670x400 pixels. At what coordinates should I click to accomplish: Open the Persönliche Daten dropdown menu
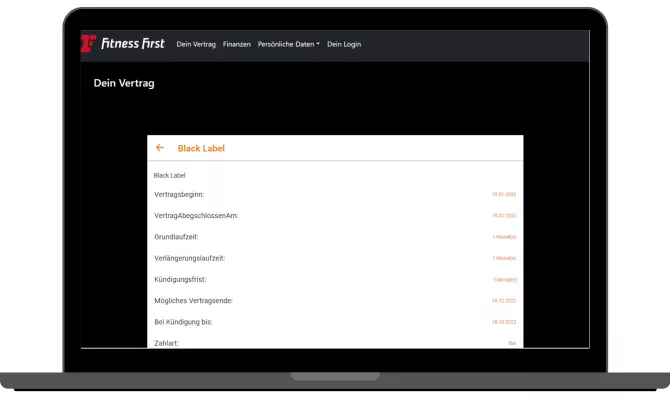click(x=289, y=45)
